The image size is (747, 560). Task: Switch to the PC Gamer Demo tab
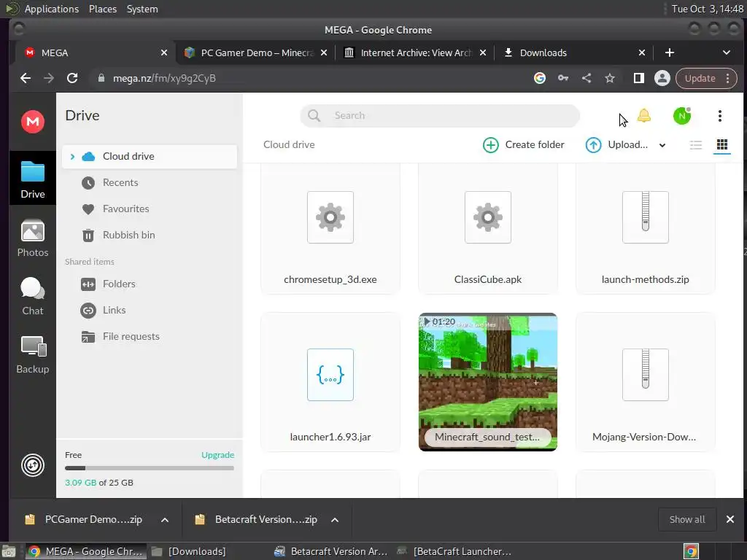click(255, 52)
